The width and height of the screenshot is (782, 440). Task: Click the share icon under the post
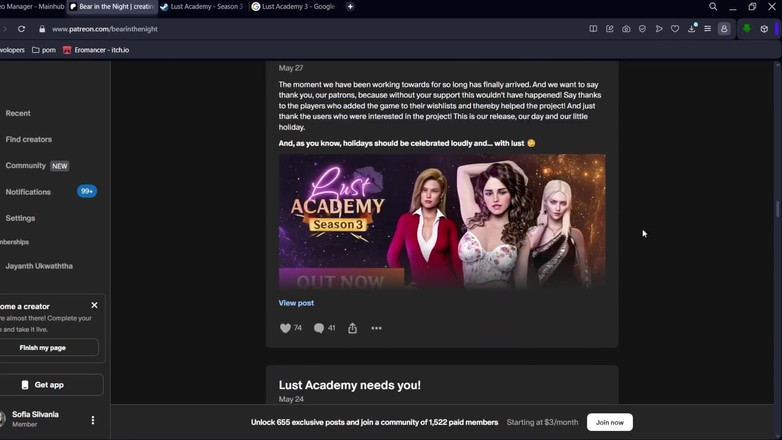352,328
